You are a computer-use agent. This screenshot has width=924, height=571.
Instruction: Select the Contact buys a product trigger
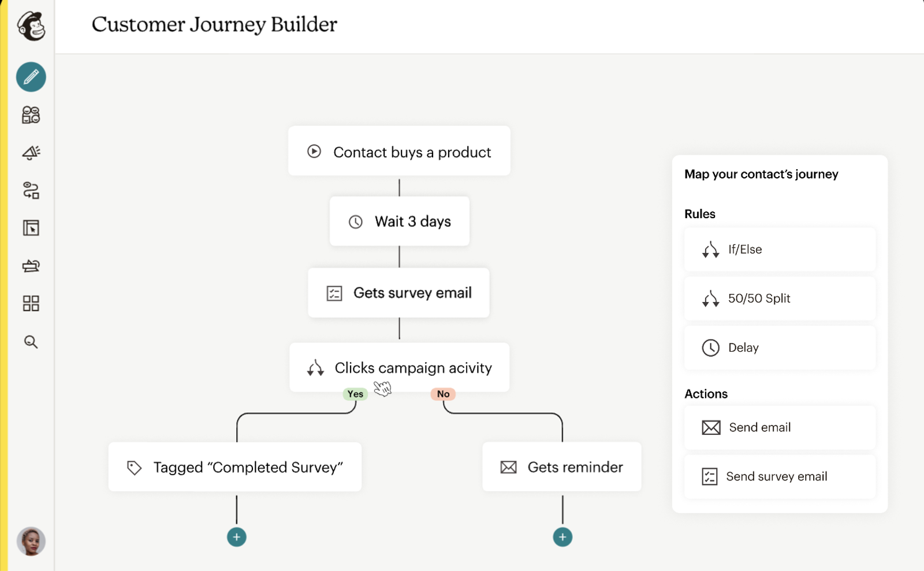click(x=399, y=151)
